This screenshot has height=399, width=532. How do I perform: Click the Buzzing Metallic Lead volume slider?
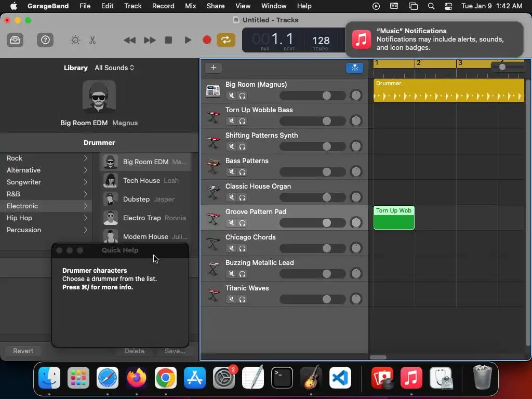[312, 274]
